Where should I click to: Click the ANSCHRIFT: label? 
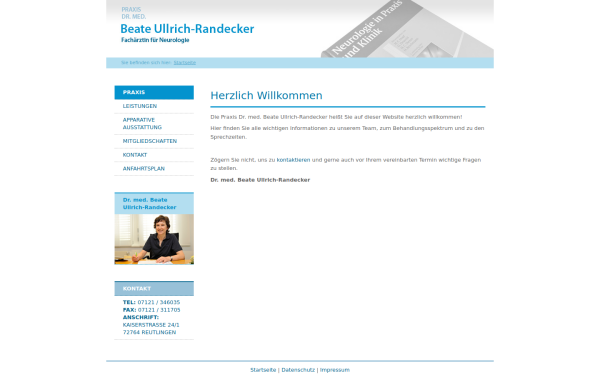pos(140,317)
